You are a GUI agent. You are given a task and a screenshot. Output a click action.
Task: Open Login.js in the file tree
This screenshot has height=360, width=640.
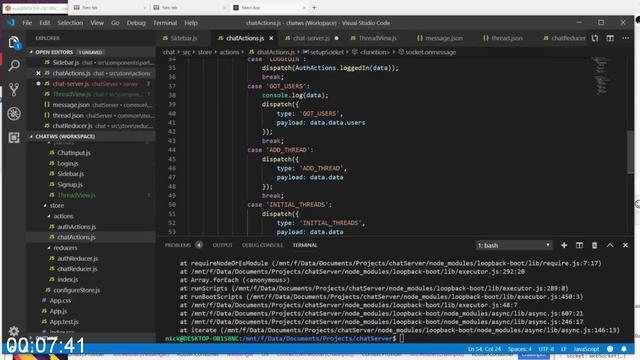(68, 163)
